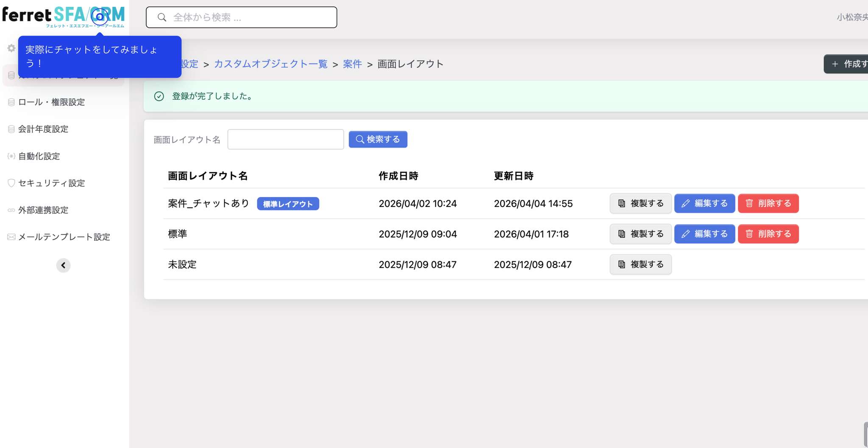The height and width of the screenshot is (448, 868).
Task: Click the green check icon in the success banner
Action: (159, 96)
